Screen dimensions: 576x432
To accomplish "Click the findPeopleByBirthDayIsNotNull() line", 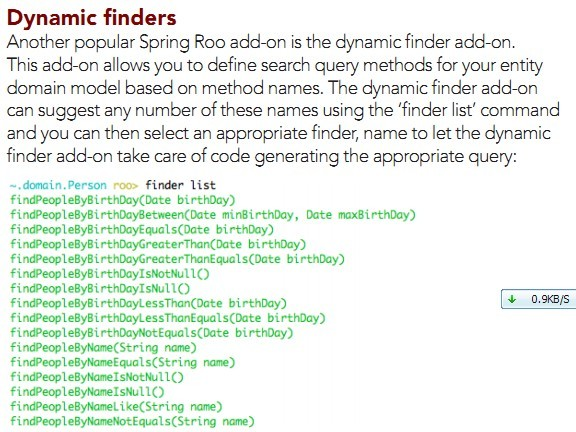I will [x=109, y=274].
